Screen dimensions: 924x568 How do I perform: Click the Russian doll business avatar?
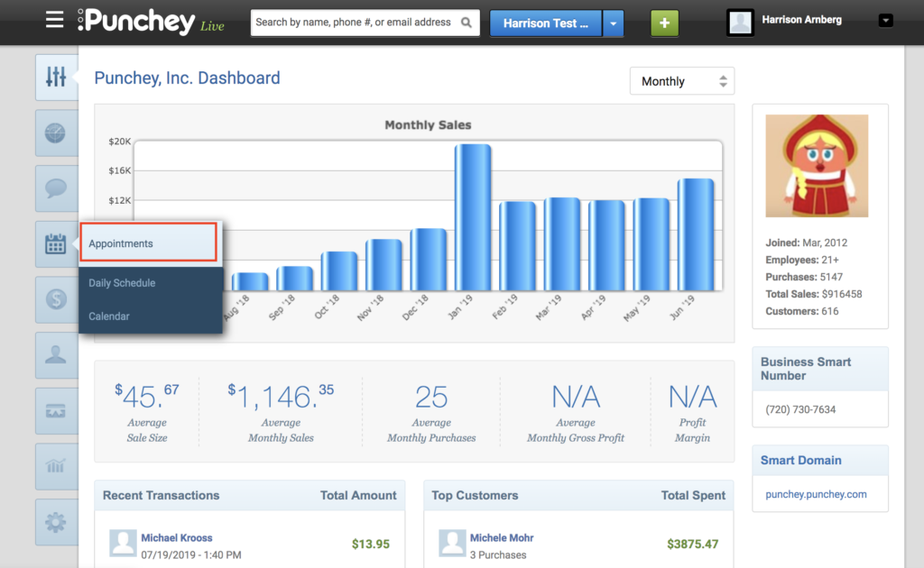click(x=816, y=166)
